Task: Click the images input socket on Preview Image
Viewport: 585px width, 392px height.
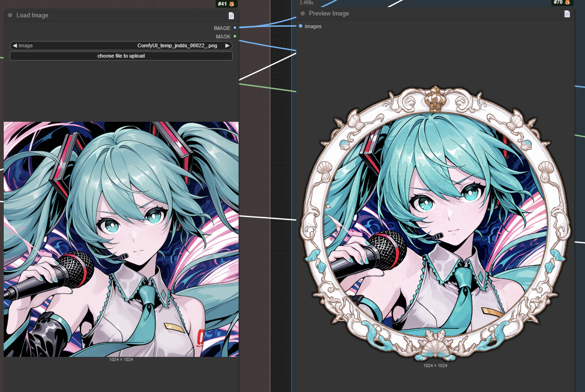Action: tap(300, 26)
